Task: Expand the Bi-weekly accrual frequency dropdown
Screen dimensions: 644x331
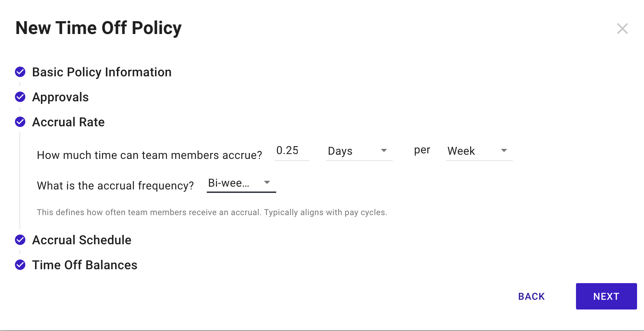Action: click(x=241, y=183)
